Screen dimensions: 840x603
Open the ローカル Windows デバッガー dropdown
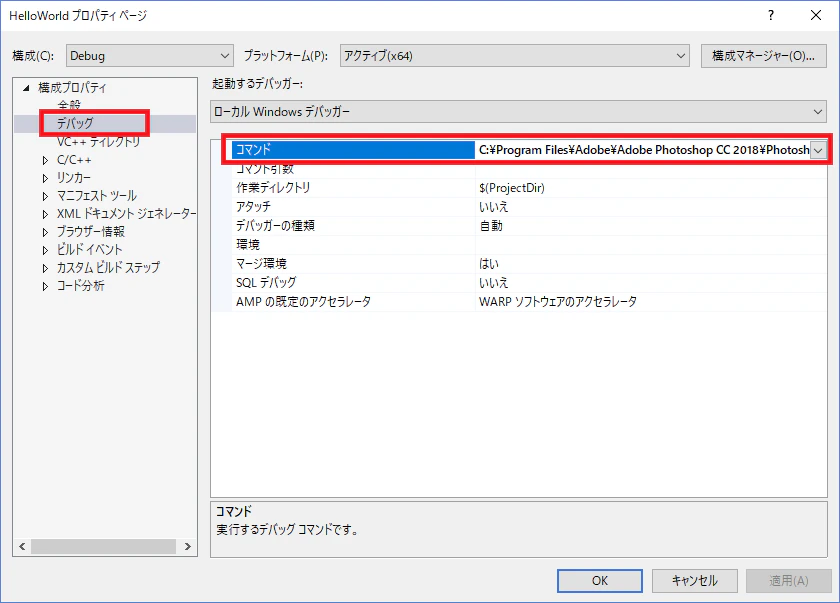[x=518, y=112]
